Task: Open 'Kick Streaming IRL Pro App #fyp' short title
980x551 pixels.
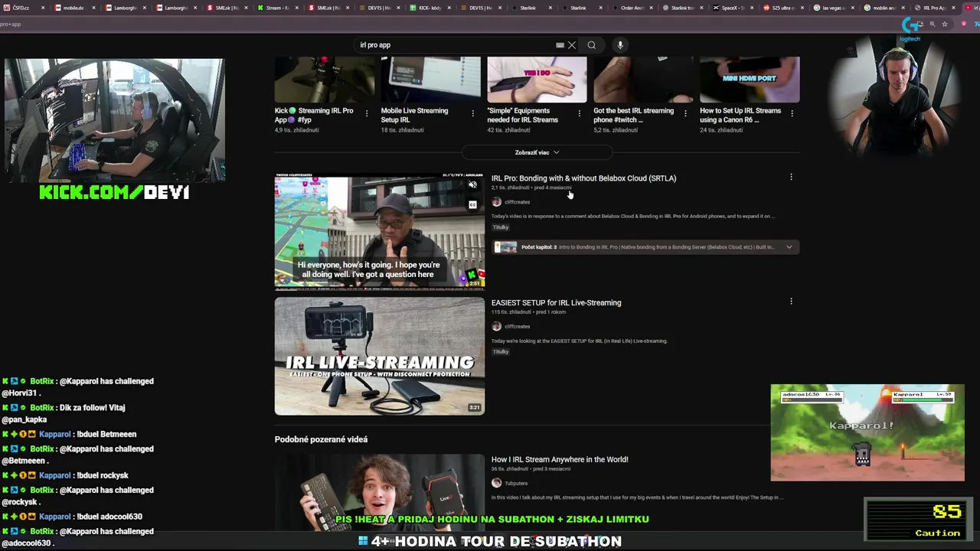Action: click(314, 115)
